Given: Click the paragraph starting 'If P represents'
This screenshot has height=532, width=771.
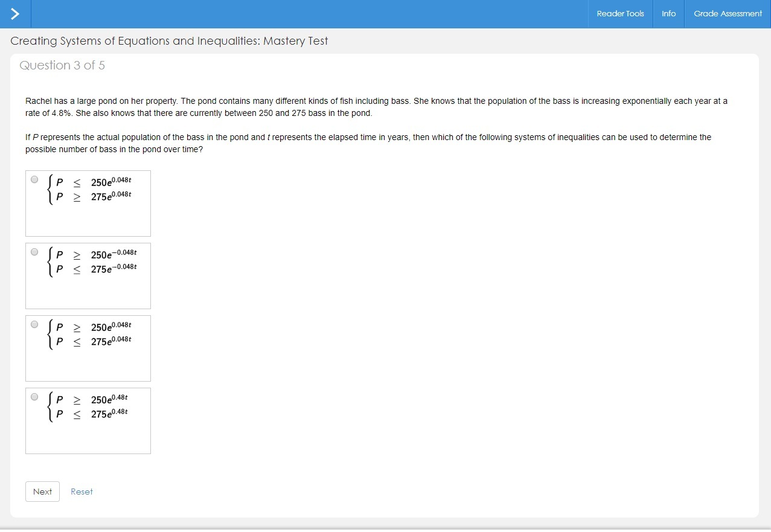Looking at the screenshot, I should tap(368, 143).
